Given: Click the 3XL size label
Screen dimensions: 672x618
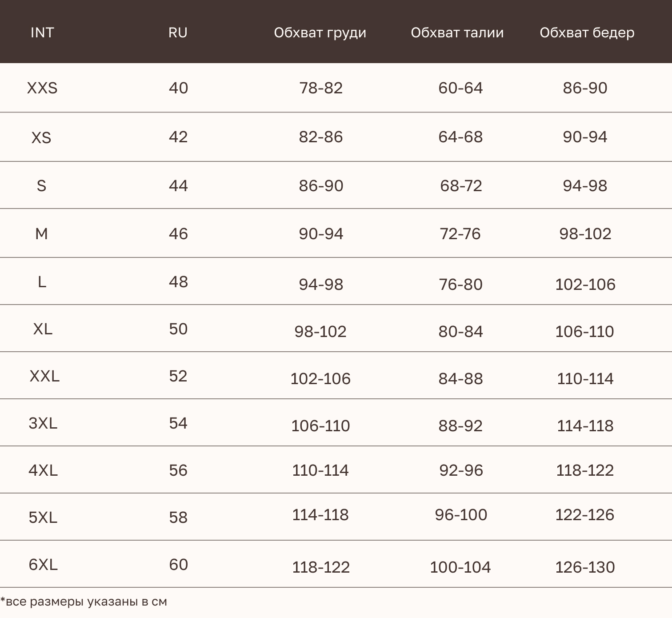Looking at the screenshot, I should click(x=43, y=423).
